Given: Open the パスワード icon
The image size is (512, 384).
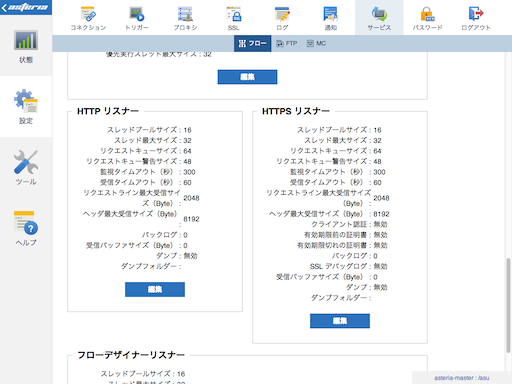Looking at the screenshot, I should point(427,18).
